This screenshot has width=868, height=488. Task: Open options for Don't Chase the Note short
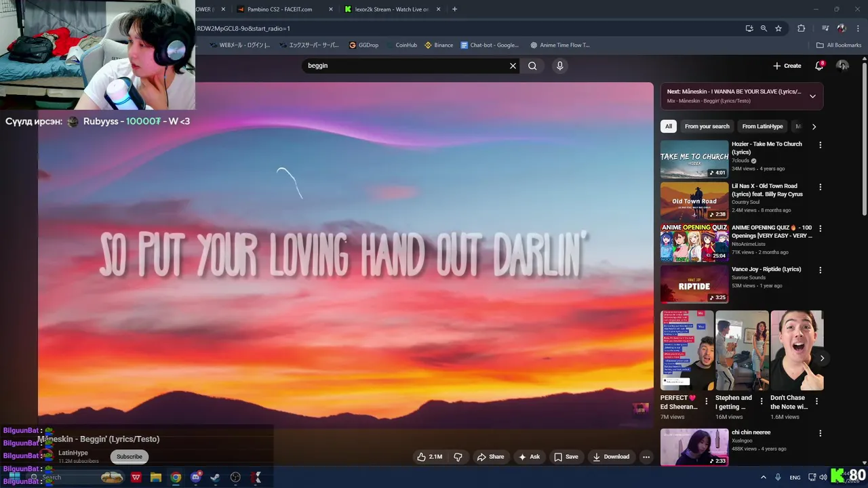point(816,401)
